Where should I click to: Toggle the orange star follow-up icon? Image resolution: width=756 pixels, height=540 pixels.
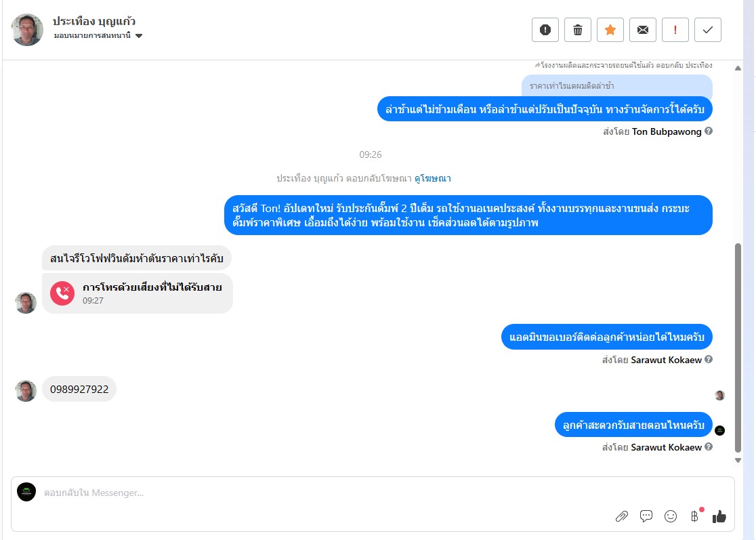(610, 30)
